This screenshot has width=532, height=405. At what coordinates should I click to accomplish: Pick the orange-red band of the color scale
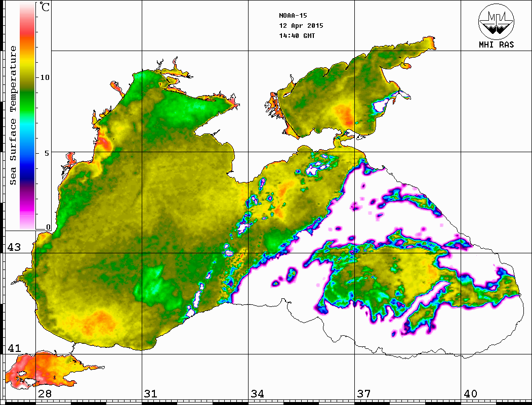click(x=27, y=39)
